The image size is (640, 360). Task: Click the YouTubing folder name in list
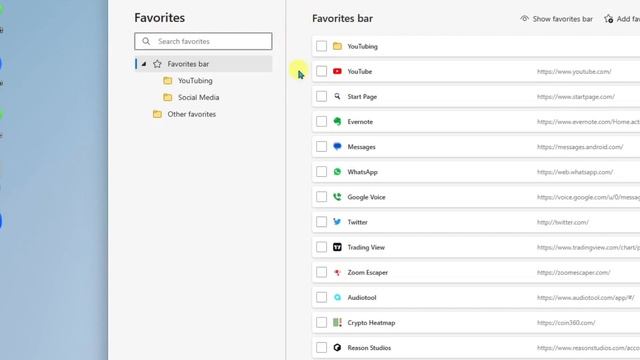[362, 47]
